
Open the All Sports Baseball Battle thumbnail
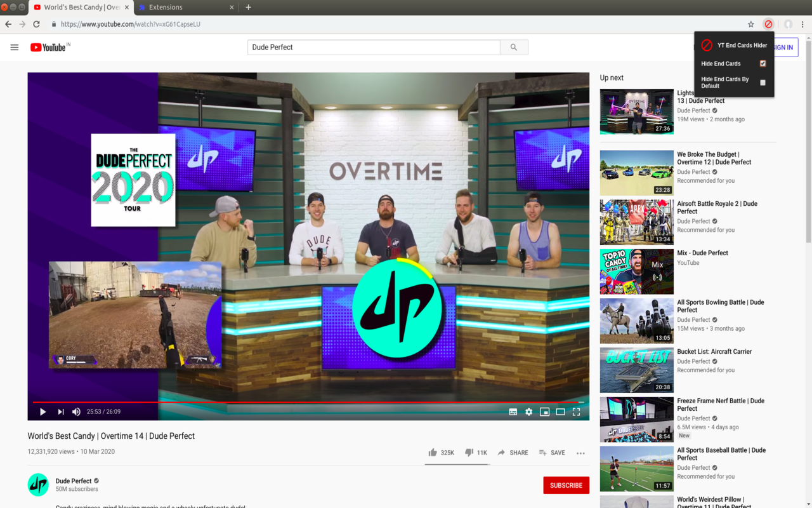tap(636, 469)
